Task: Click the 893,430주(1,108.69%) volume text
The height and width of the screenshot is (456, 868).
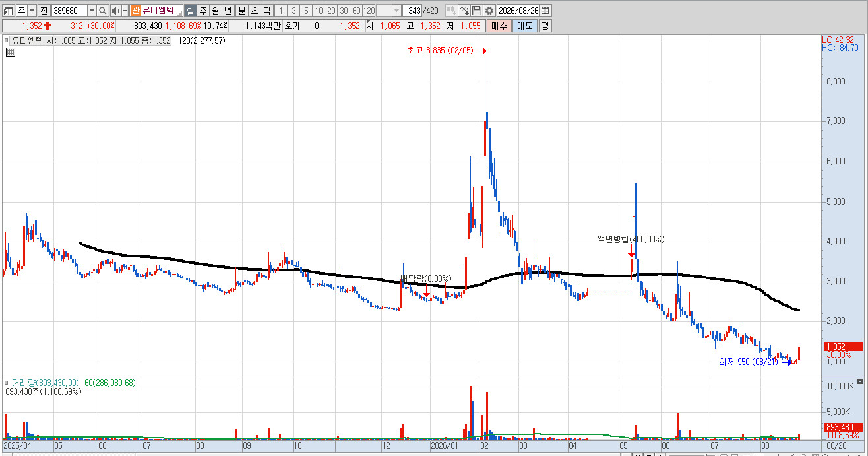Action: pos(43,391)
